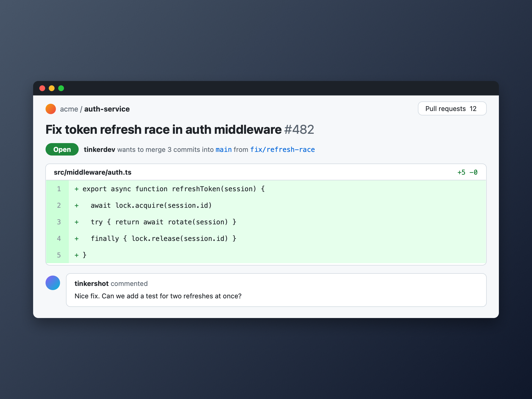Image resolution: width=532 pixels, height=399 pixels.
Task: Click 'wants to merge 3 commits into' text
Action: pyautogui.click(x=165, y=150)
